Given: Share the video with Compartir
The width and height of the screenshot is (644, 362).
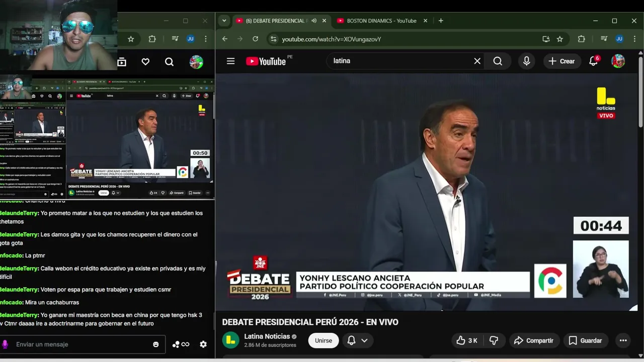Looking at the screenshot, I should coord(533,340).
